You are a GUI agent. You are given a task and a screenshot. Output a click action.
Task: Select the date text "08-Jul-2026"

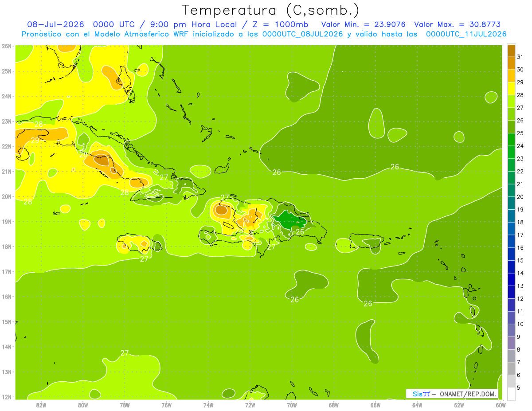(x=56, y=24)
